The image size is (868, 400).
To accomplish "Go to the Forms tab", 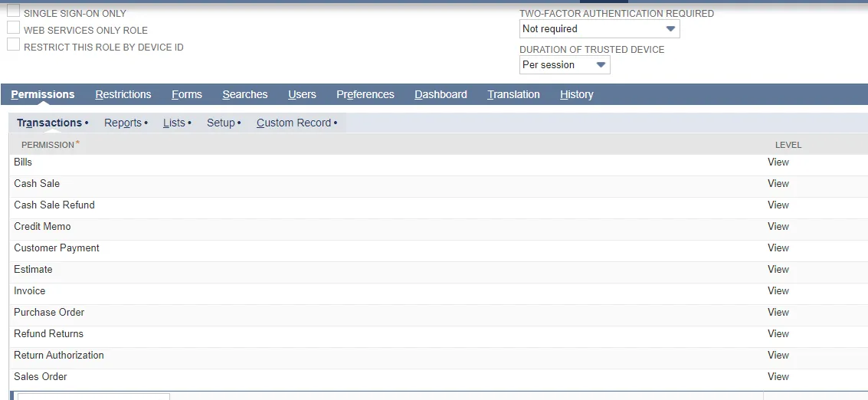I will click(187, 95).
